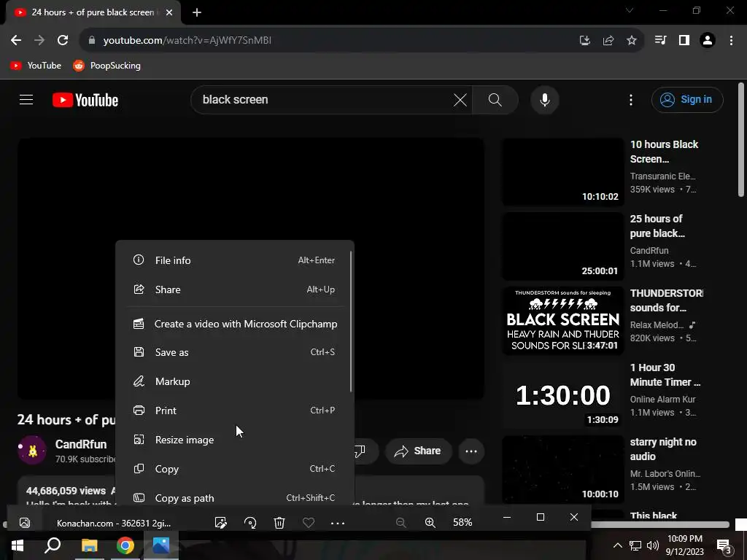This screenshot has height=560, width=747.
Task: Zoom out in the Photos app
Action: (x=401, y=523)
